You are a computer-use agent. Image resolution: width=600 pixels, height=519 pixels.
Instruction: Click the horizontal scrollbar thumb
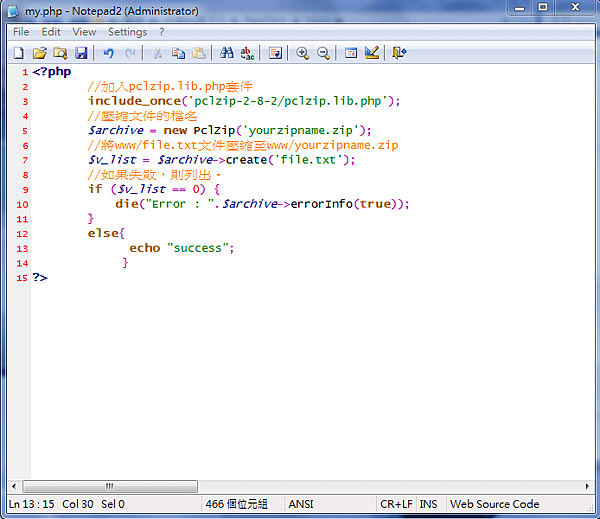pyautogui.click(x=110, y=486)
